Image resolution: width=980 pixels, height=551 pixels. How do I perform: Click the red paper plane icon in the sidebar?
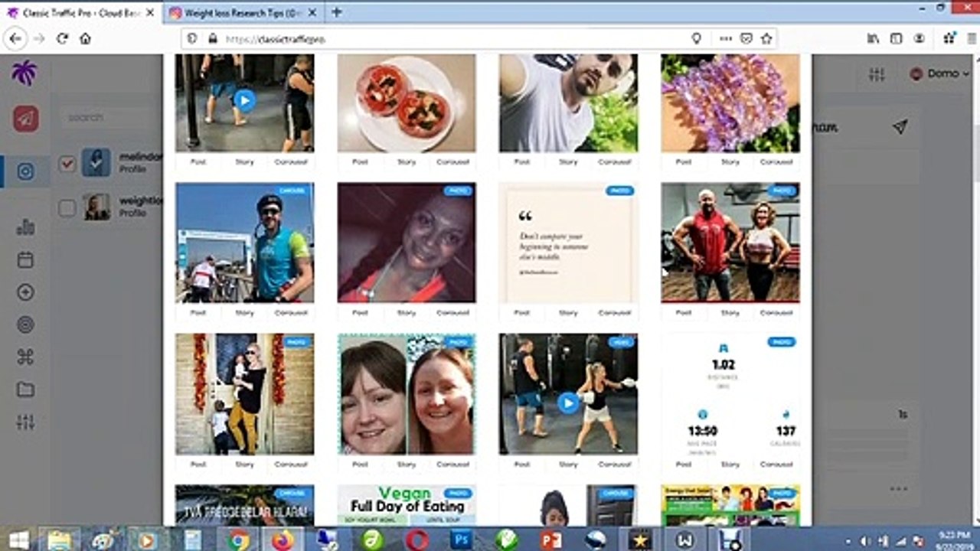tap(25, 119)
